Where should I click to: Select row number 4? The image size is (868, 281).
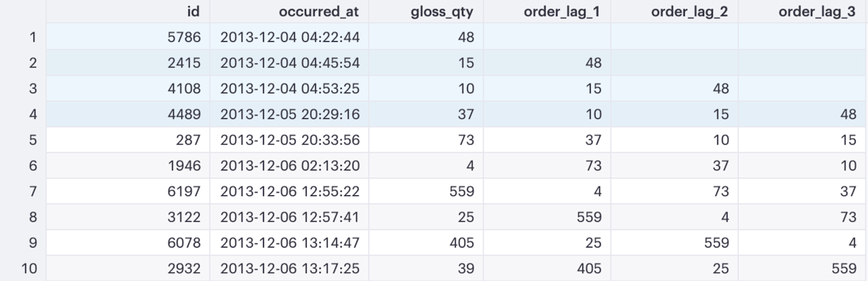coord(33,114)
